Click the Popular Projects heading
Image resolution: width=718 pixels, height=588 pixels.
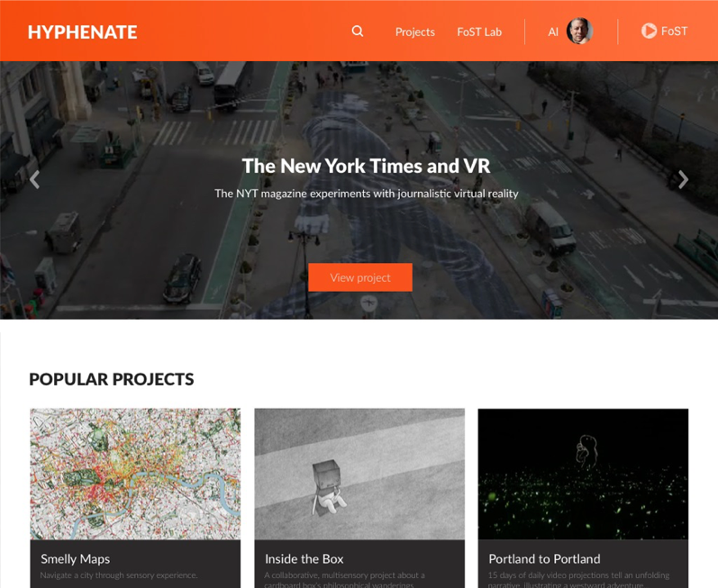[x=112, y=379]
